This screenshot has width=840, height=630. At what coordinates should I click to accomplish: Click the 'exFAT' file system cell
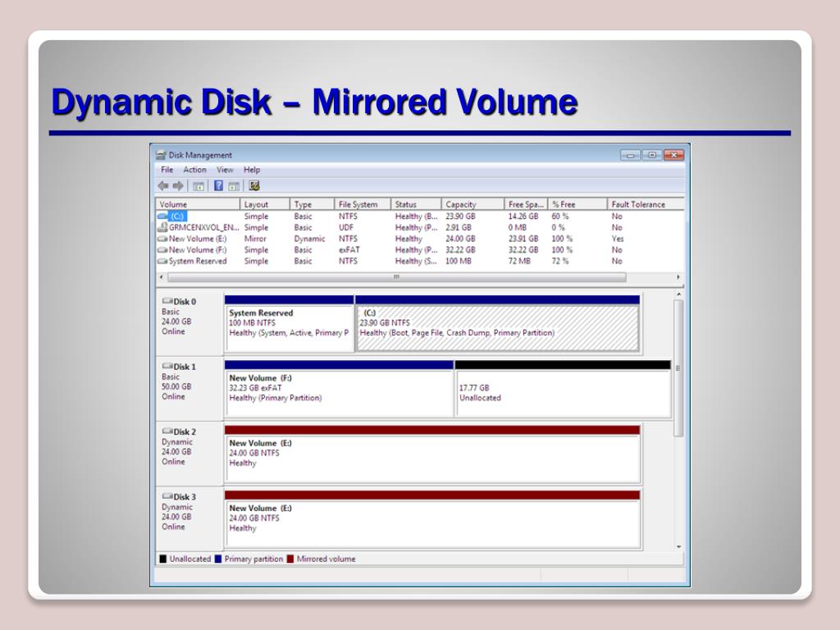(349, 250)
